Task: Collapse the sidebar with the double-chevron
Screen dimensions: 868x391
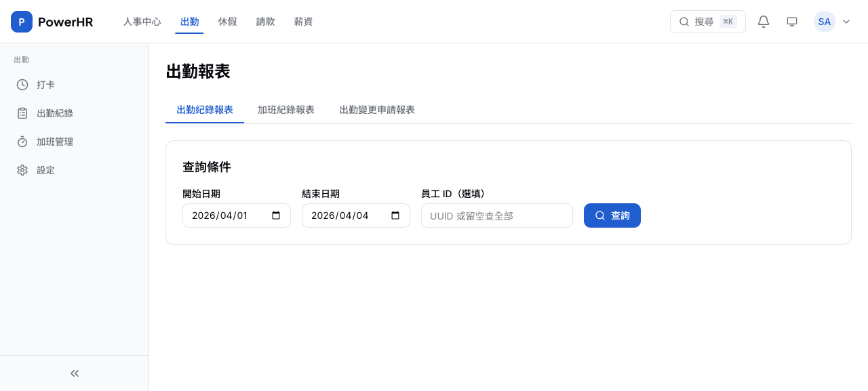Action: 74,373
